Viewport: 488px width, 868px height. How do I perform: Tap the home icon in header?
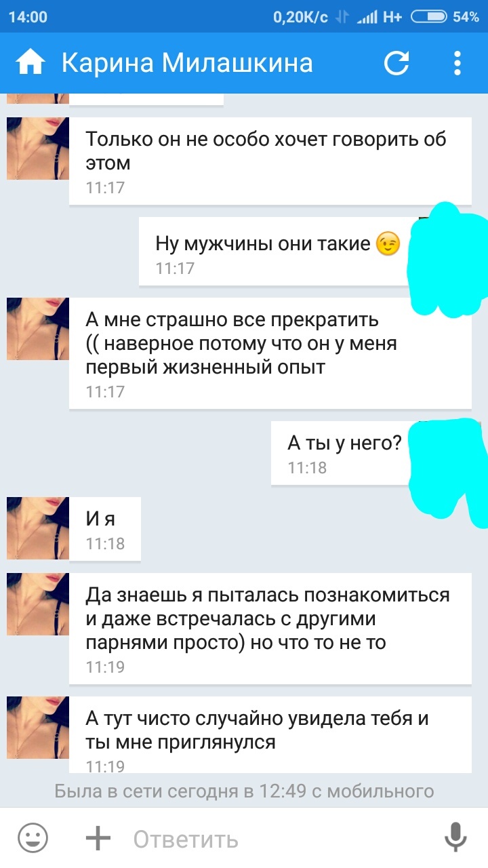[x=30, y=63]
